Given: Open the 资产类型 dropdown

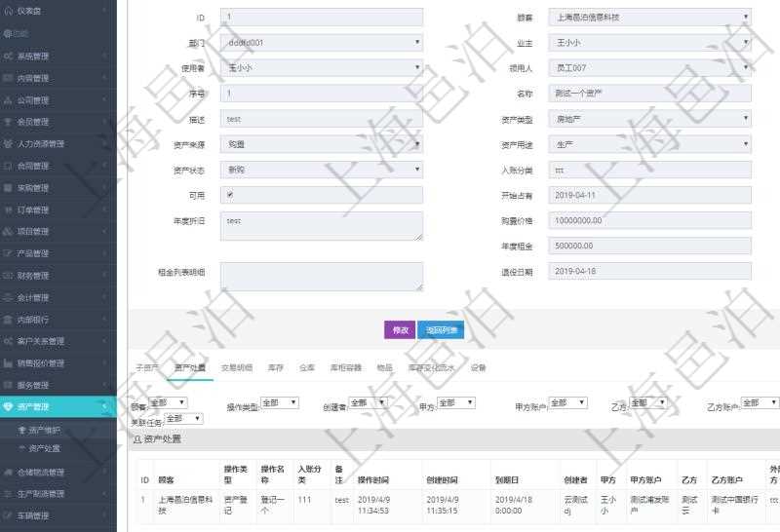Looking at the screenshot, I should click(650, 119).
